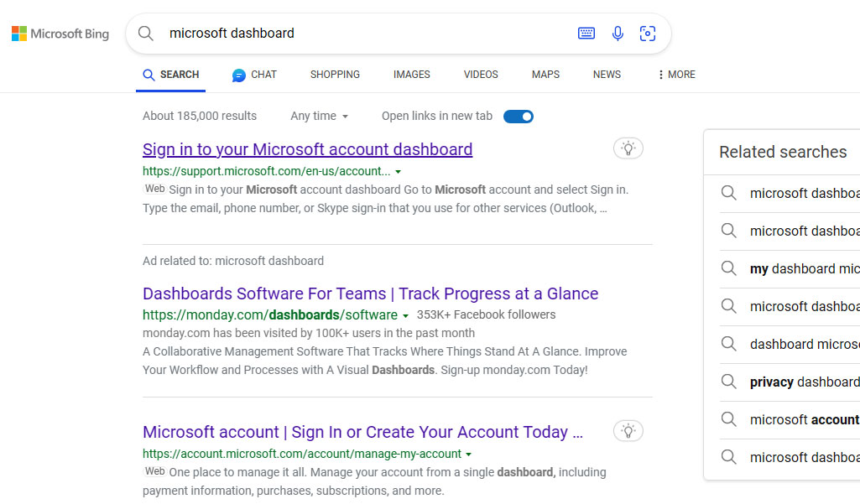860x504 pixels.
Task: Click the support.microsoft.com URL text
Action: 267,171
